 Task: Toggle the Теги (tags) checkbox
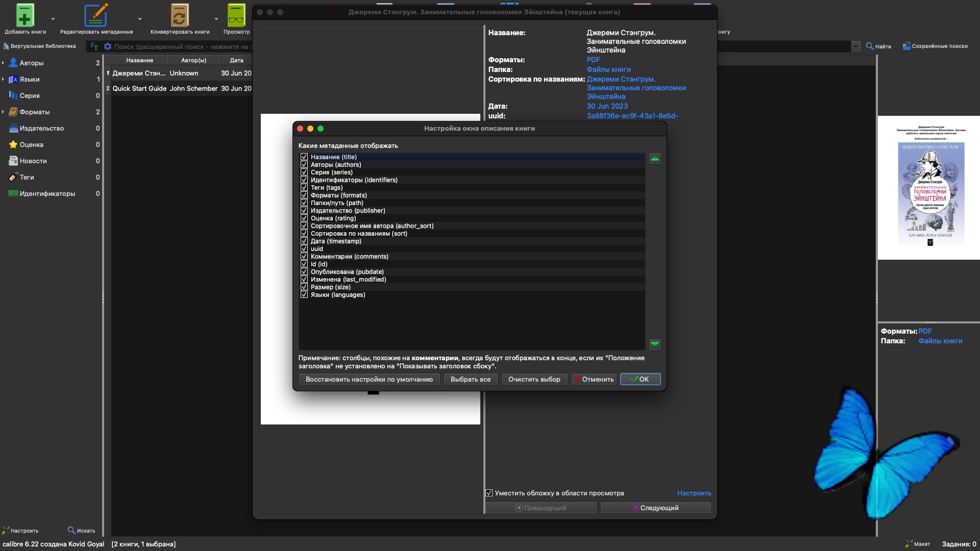coord(304,188)
